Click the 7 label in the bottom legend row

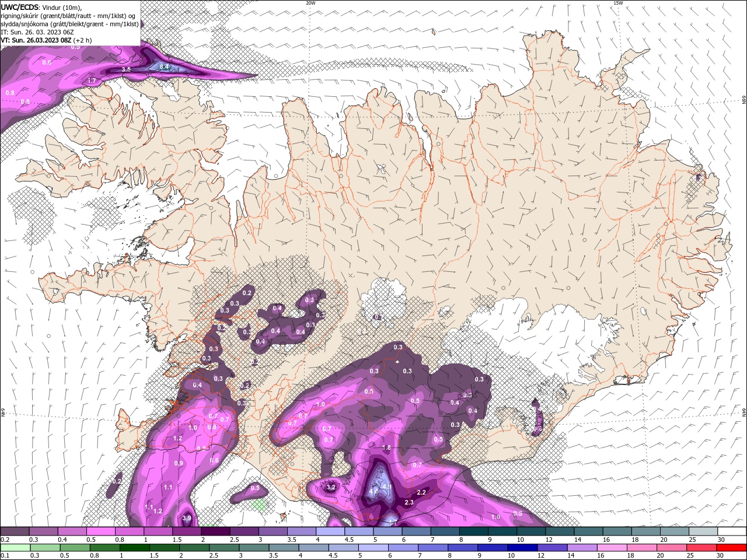coord(420,556)
